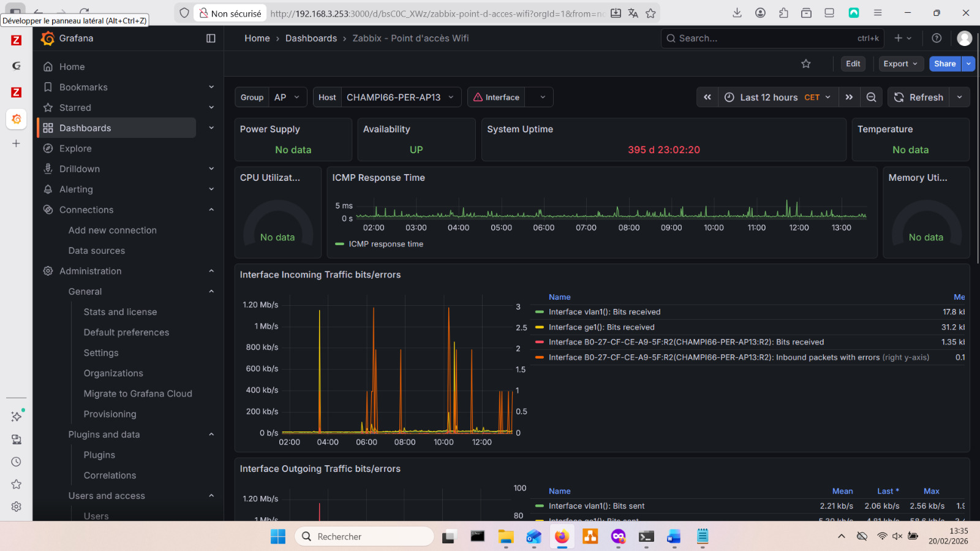Open Plugins under Plugins and data

(x=100, y=455)
